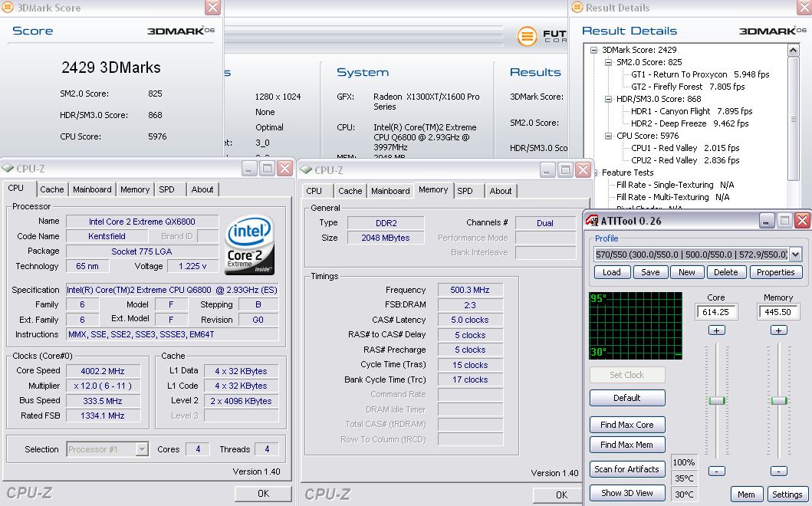The width and height of the screenshot is (812, 506).
Task: Start Find Max Mem in ATITool
Action: [627, 445]
